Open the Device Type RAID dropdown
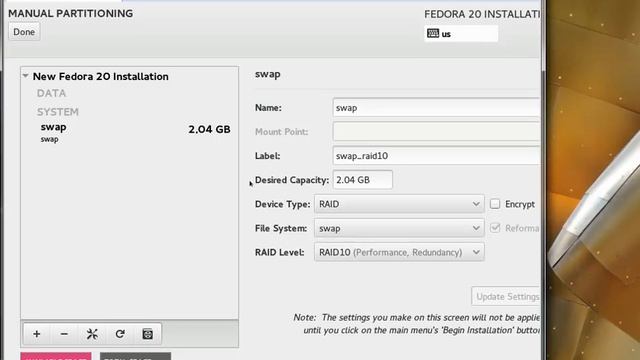 pyautogui.click(x=399, y=204)
